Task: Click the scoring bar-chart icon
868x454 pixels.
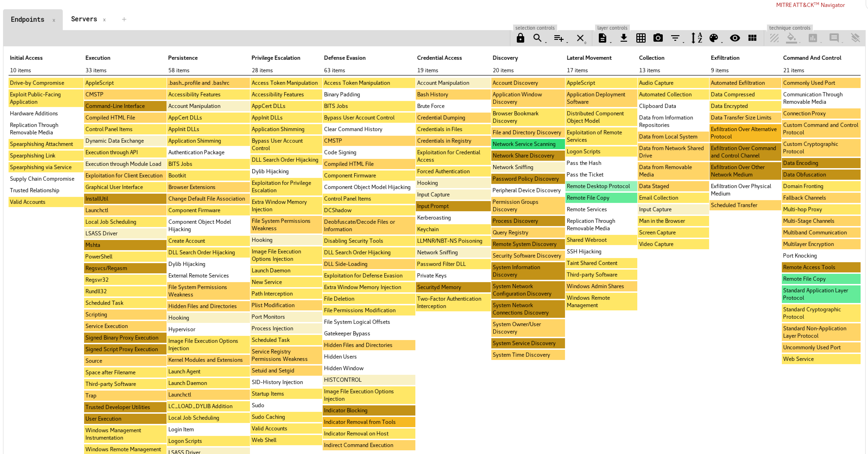Action: point(813,38)
